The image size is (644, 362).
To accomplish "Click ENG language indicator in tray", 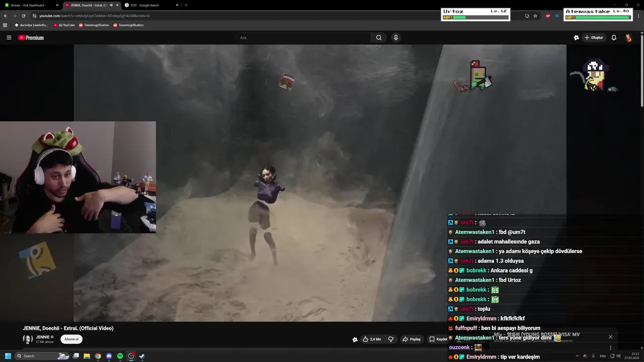I will click(603, 356).
